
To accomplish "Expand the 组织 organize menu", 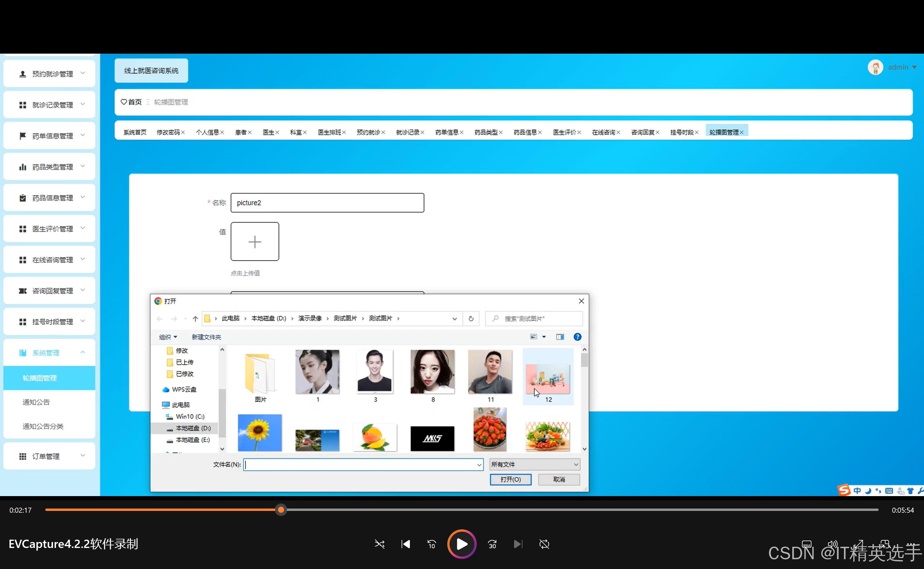I will [168, 337].
